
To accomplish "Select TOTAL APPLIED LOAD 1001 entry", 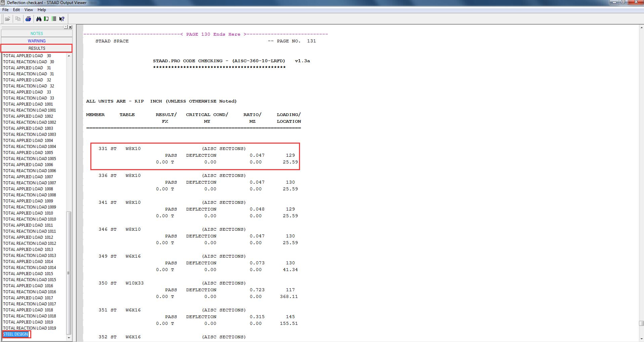I will (28, 104).
